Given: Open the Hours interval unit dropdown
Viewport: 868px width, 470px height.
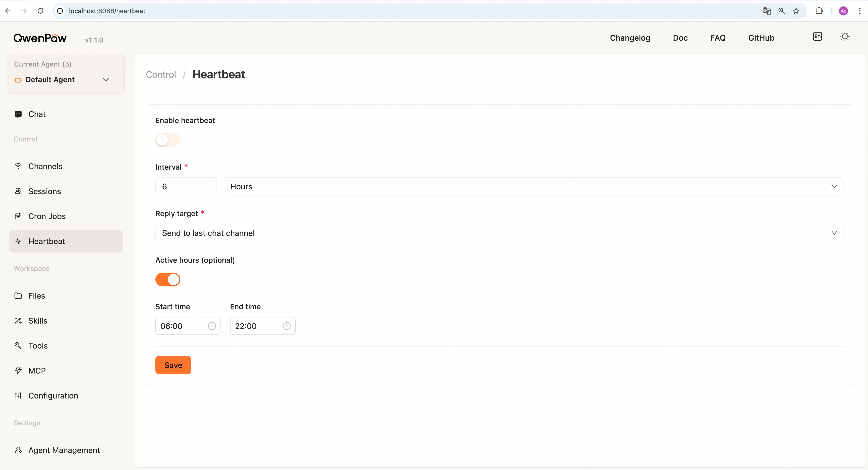Looking at the screenshot, I should point(533,186).
